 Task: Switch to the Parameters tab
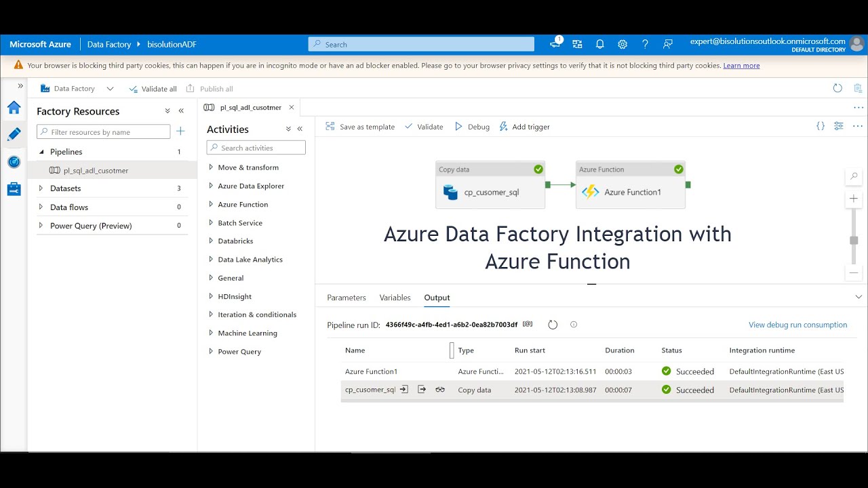pyautogui.click(x=347, y=298)
